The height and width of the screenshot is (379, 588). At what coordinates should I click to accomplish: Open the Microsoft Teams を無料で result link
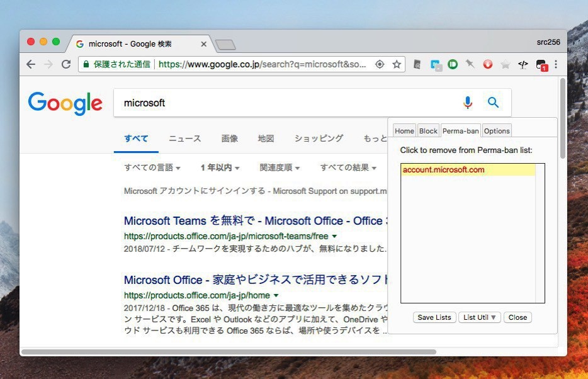255,220
